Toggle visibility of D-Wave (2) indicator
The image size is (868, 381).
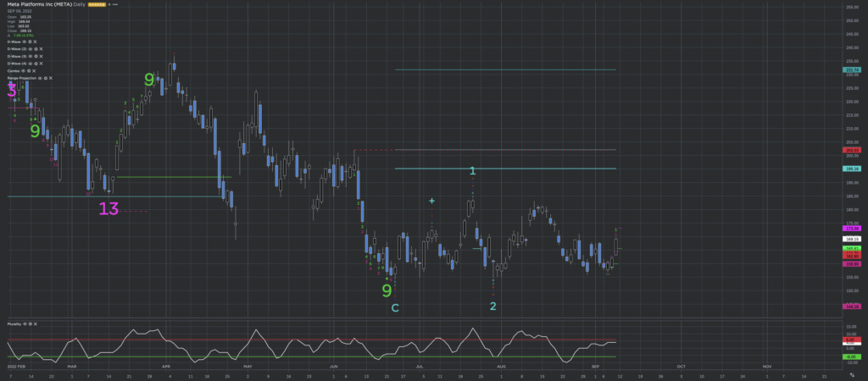[x=31, y=49]
